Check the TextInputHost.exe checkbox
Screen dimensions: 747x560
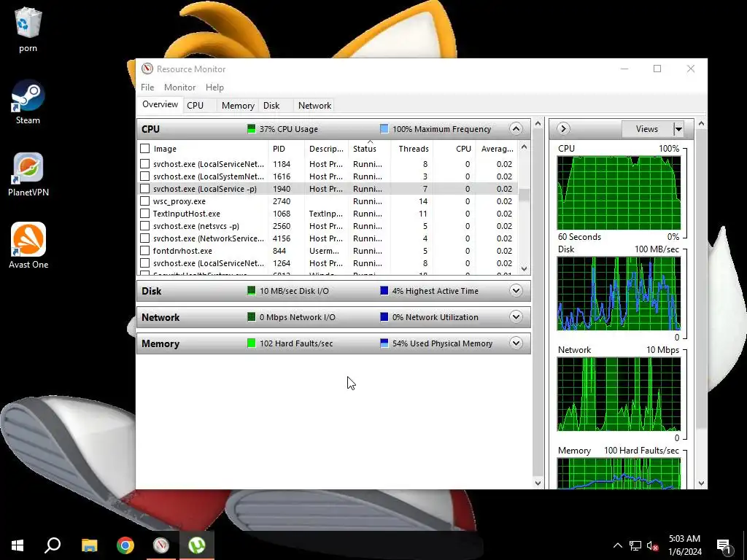(145, 214)
